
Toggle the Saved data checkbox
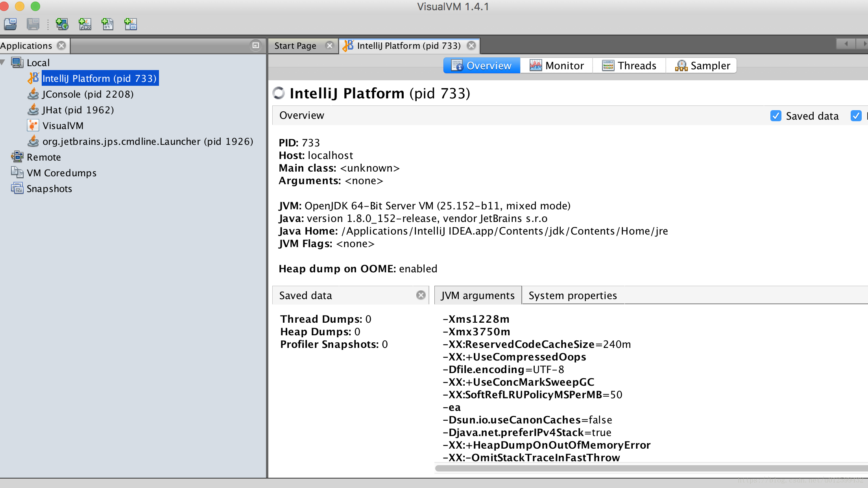tap(776, 116)
